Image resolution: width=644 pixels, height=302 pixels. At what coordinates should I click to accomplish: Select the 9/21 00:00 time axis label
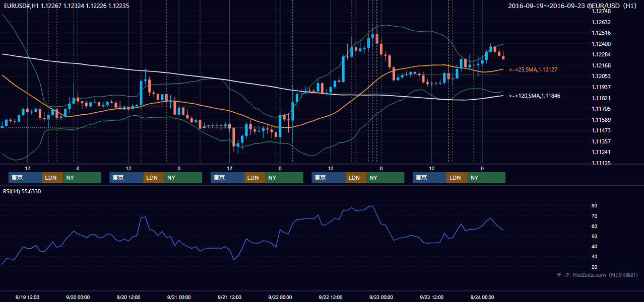point(179,297)
